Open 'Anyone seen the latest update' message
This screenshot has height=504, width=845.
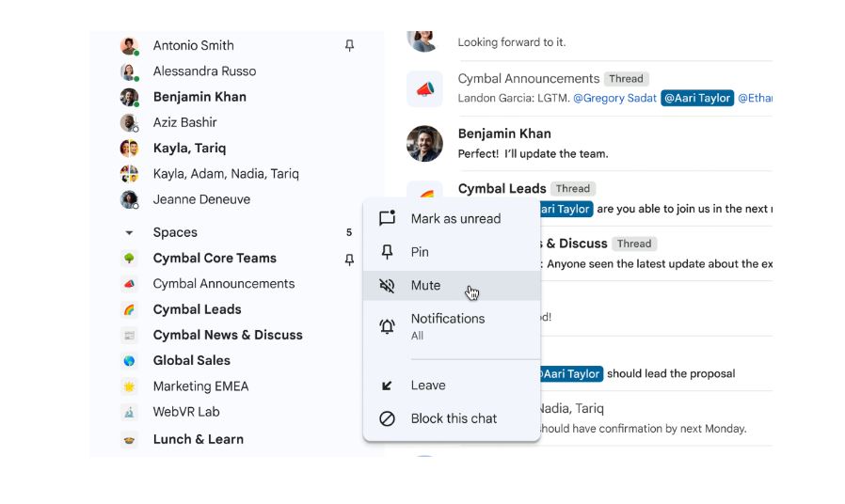pos(659,264)
